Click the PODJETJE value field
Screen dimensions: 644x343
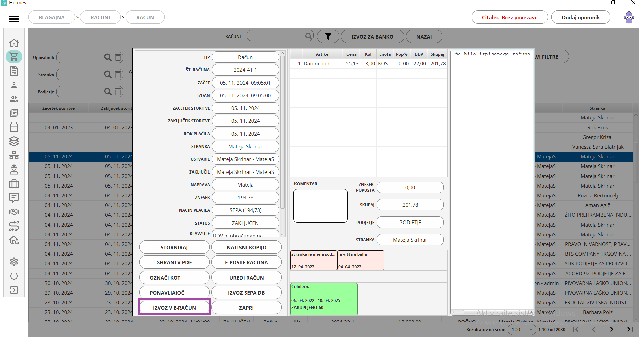pos(410,222)
